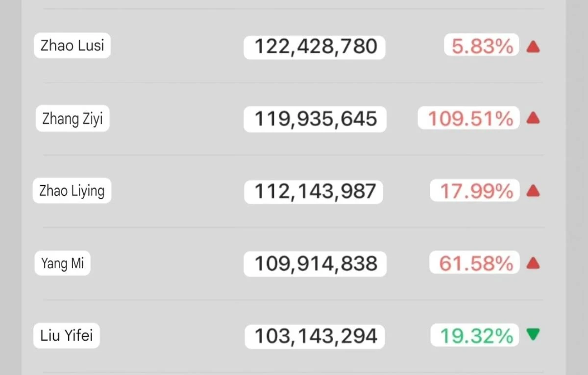
Task: Click the red up arrow beside 109.51%
Action: (533, 118)
